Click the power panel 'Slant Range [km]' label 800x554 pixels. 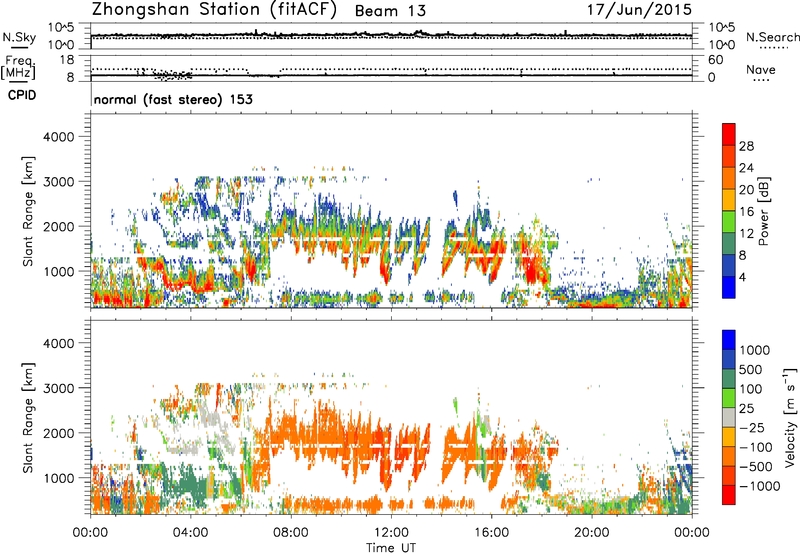(28, 211)
